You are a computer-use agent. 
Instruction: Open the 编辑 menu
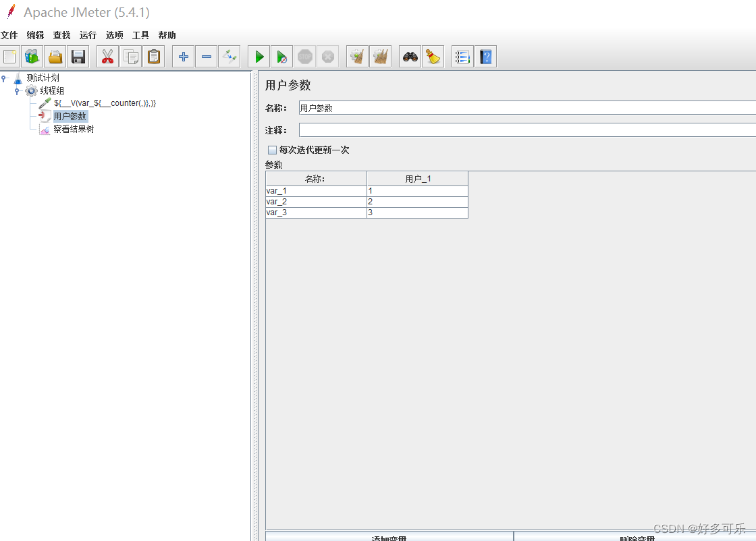coord(35,35)
